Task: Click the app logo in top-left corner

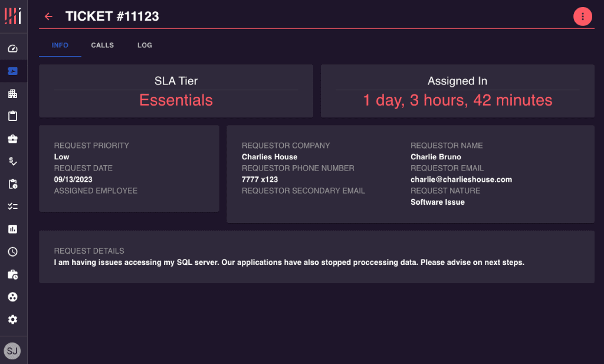Action: [13, 16]
